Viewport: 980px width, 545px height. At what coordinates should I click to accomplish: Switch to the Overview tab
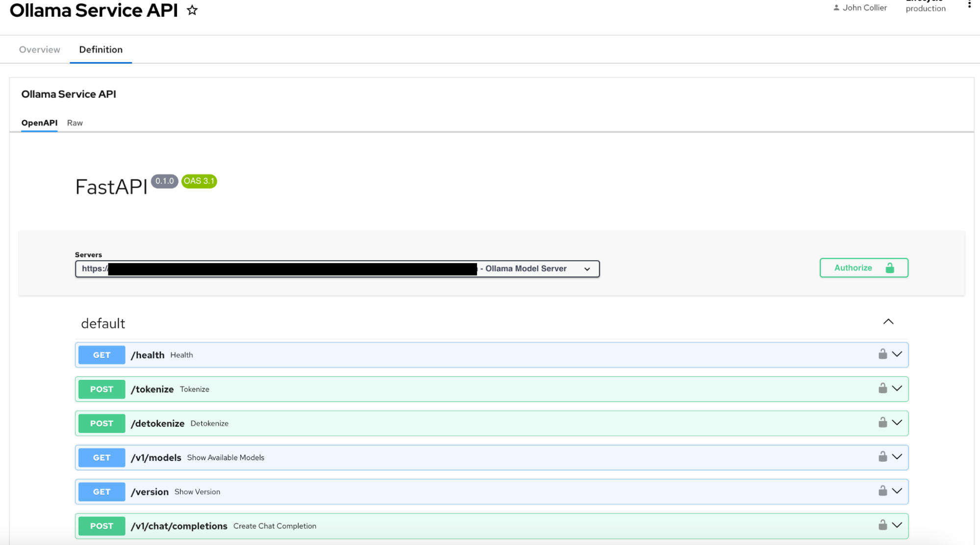point(39,49)
